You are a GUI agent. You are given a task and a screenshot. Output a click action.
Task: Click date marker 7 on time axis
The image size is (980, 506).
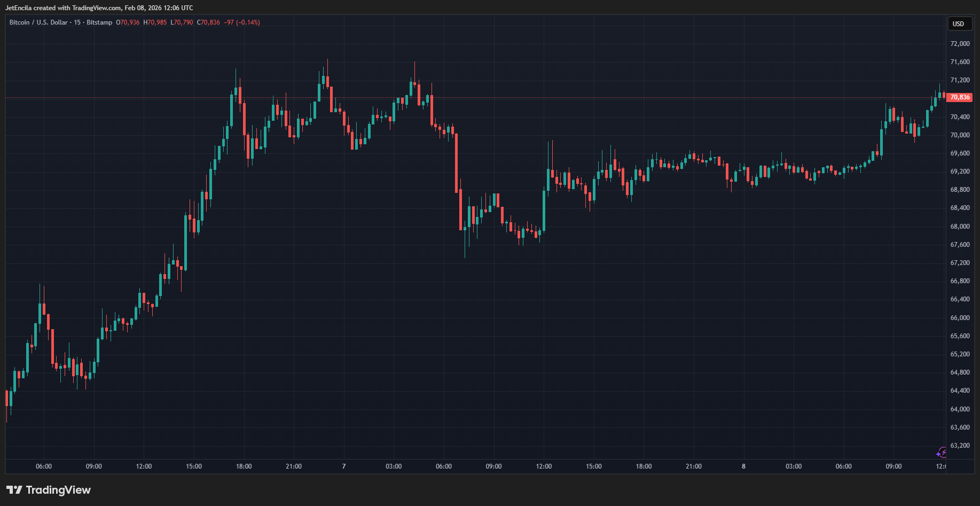coord(344,466)
